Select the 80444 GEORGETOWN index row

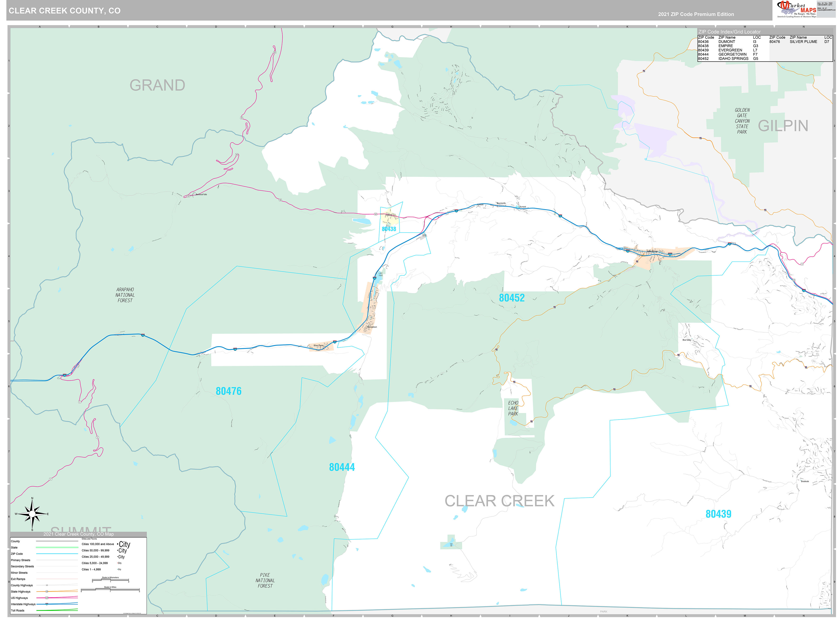pos(728,54)
